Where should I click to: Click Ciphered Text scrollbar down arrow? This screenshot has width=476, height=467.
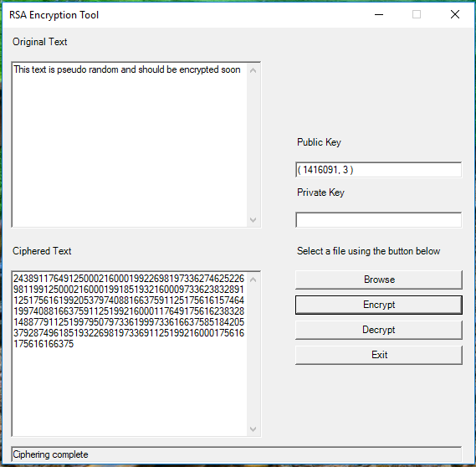(253, 429)
